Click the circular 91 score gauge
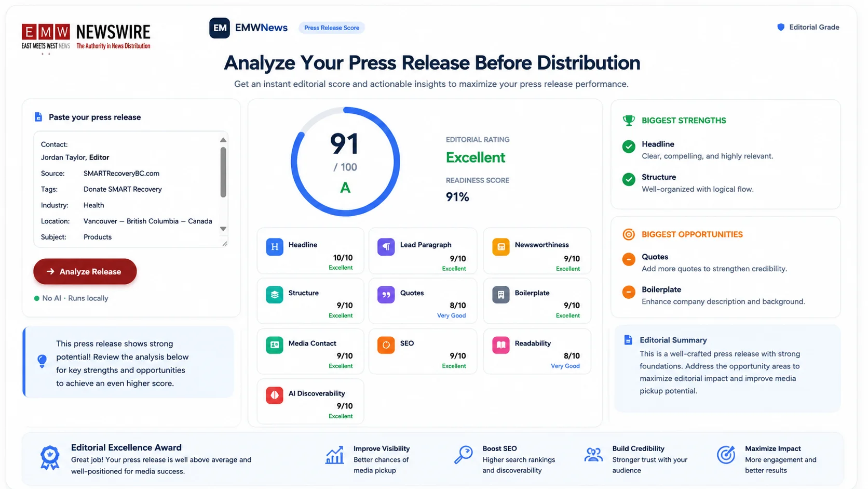Screen dimensions: 868x489 (x=345, y=162)
